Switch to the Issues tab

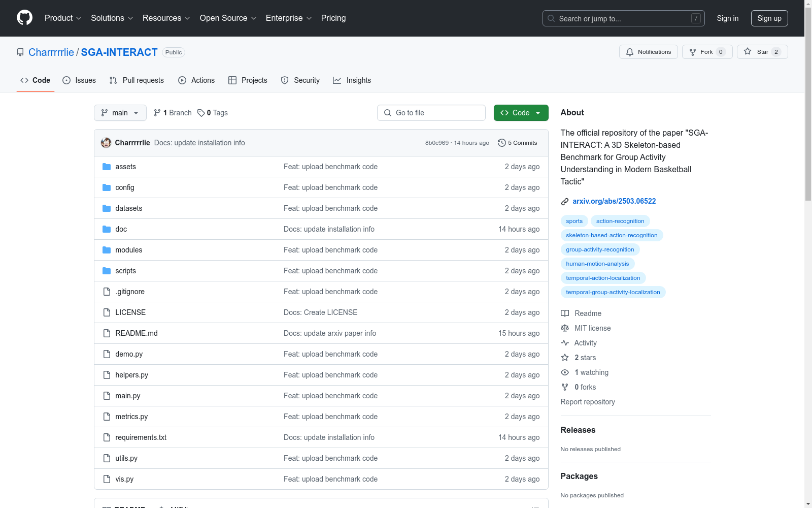(x=79, y=80)
